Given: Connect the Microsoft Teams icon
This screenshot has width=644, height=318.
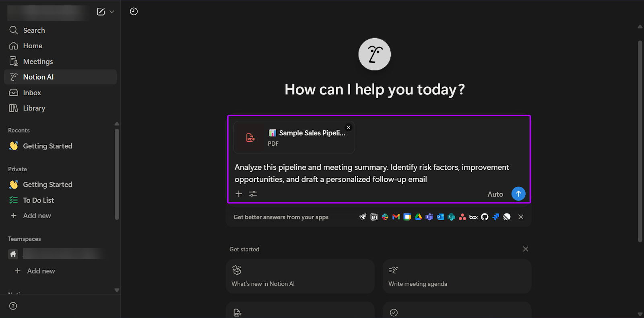Looking at the screenshot, I should click(x=429, y=217).
